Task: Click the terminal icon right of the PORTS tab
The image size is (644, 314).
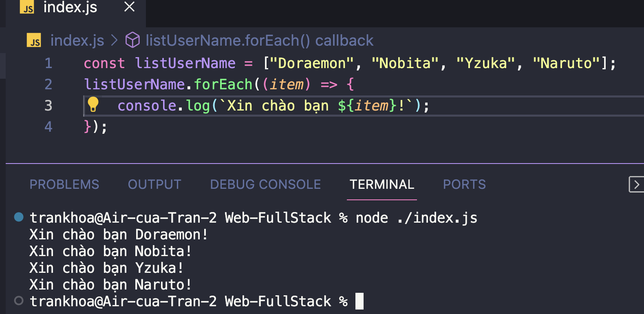Action: (x=636, y=184)
